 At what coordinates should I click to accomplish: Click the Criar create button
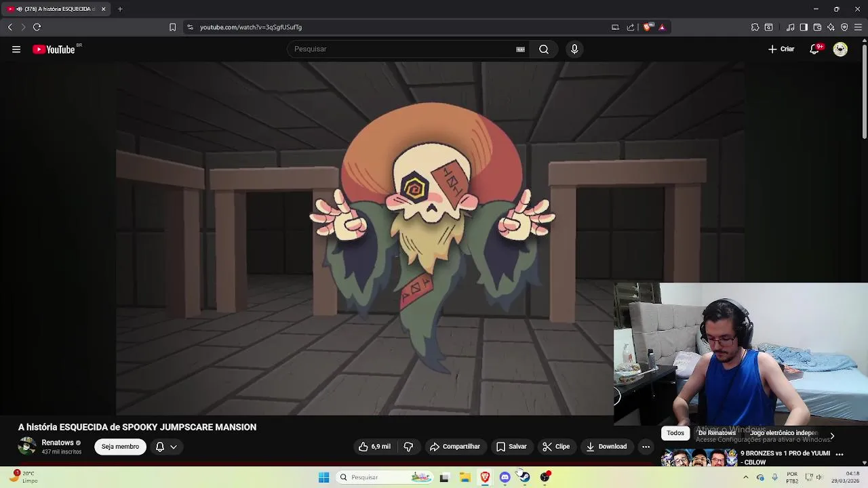pyautogui.click(x=781, y=49)
